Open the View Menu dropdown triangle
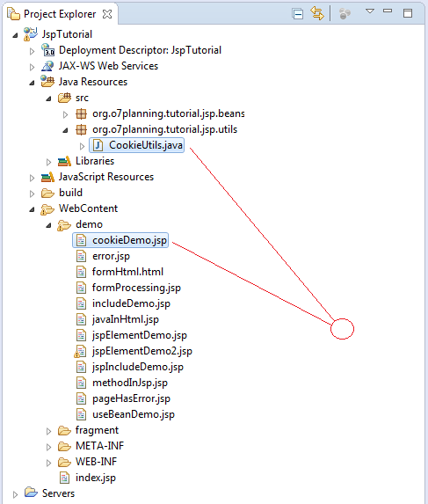 (370, 11)
